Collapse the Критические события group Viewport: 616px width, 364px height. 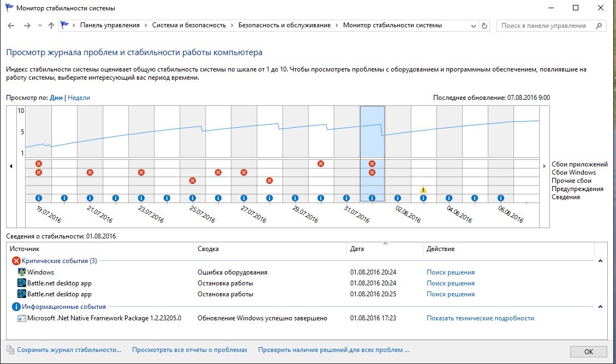(600, 261)
